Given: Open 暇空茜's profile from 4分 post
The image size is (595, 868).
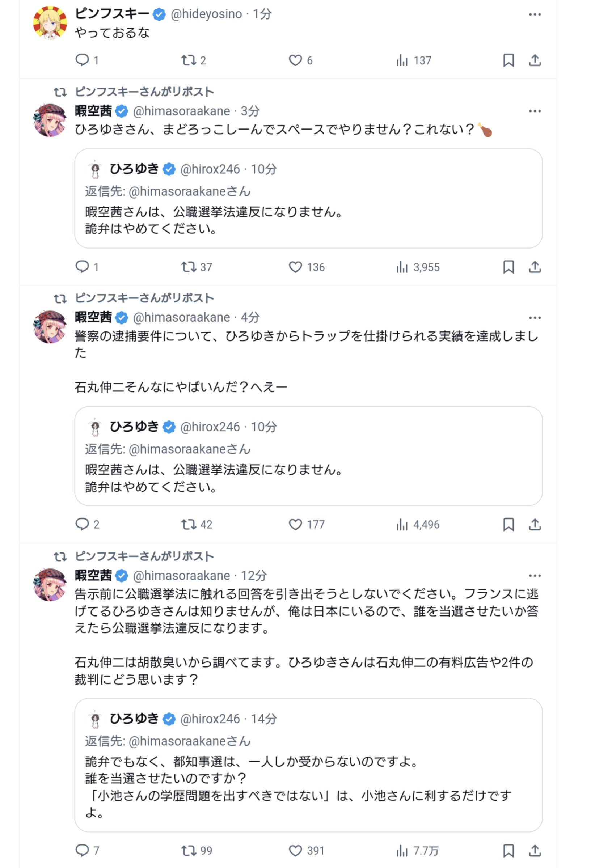Looking at the screenshot, I should pos(93,317).
